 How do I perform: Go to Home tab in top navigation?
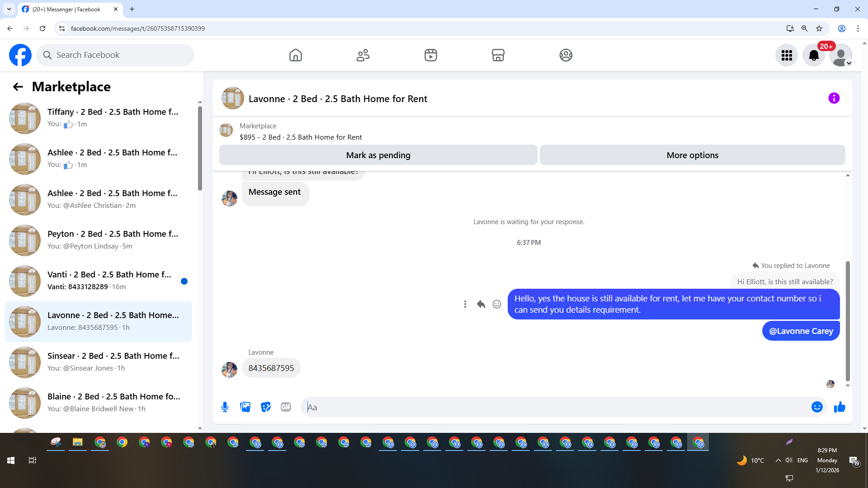coord(295,55)
